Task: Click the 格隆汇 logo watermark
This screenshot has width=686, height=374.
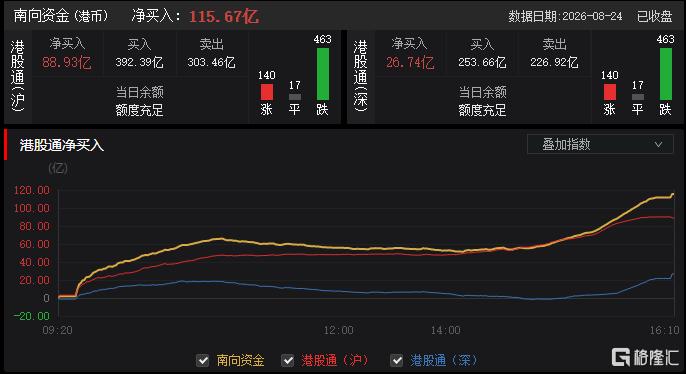Action: point(645,357)
